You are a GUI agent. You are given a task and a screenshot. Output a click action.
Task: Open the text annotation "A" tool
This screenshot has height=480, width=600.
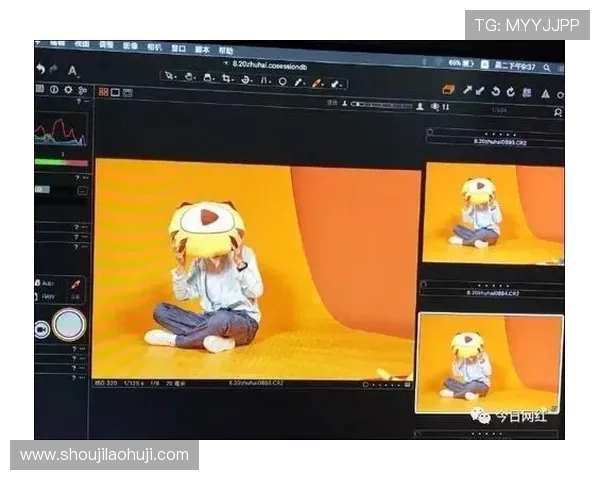pos(72,70)
